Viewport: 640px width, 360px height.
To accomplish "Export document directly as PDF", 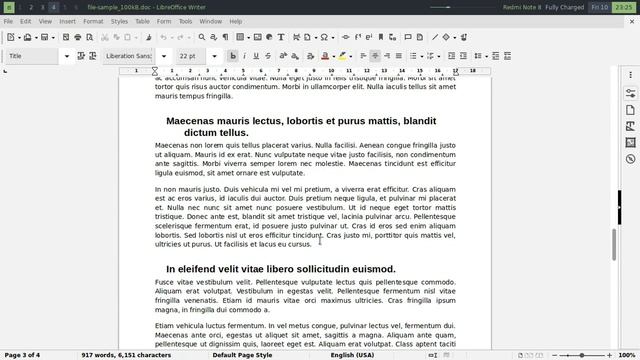I will (66, 37).
